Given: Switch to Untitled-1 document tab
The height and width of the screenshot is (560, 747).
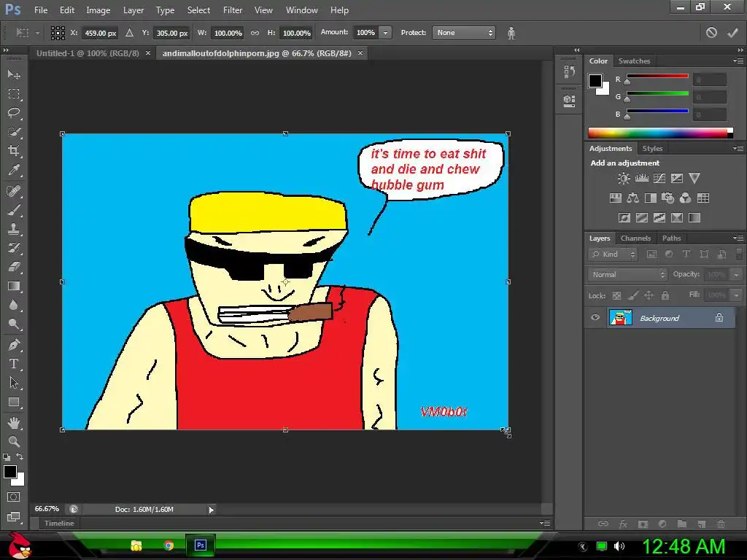Looking at the screenshot, I should [x=88, y=53].
